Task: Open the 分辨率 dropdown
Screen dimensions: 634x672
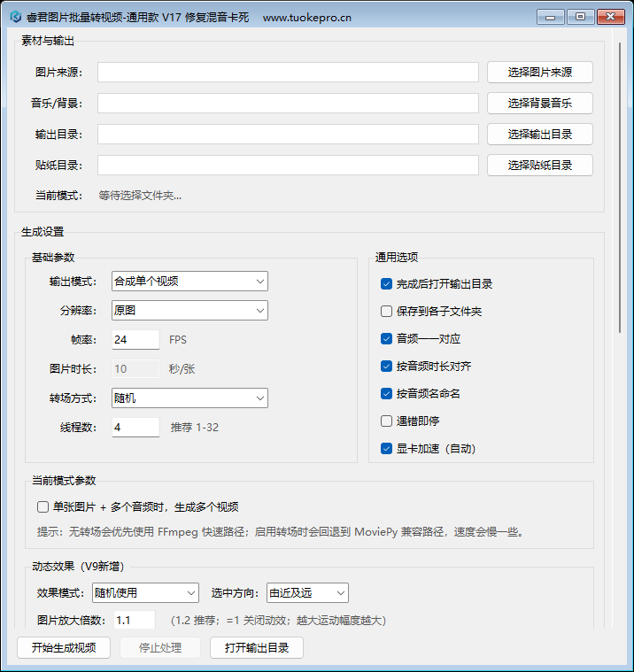Action: (x=189, y=310)
